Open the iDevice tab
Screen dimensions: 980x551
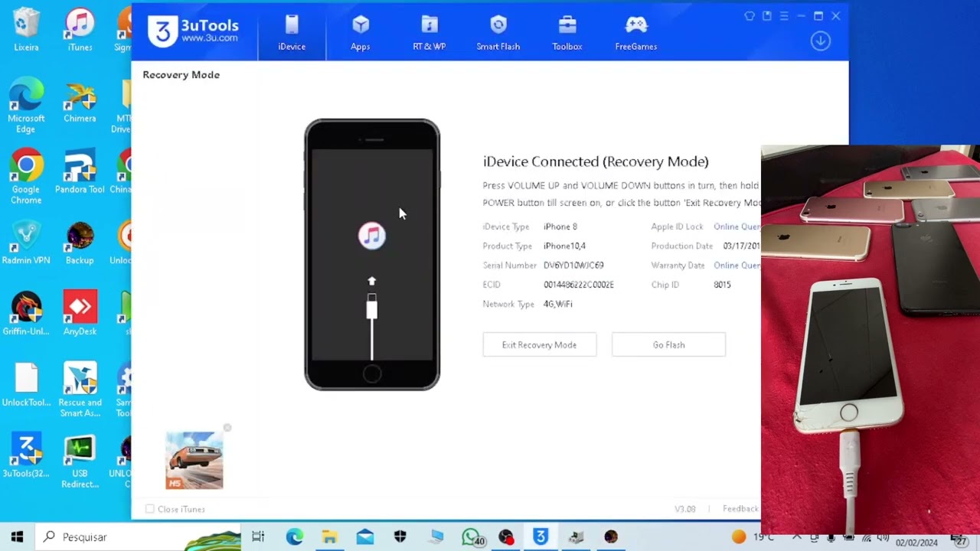(292, 33)
